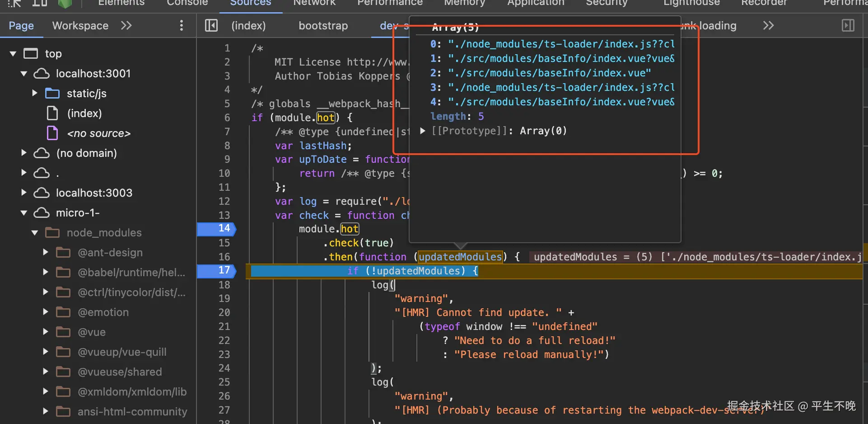Set a breakpoint on line 25
This screenshot has height=424, width=868.
click(224, 382)
